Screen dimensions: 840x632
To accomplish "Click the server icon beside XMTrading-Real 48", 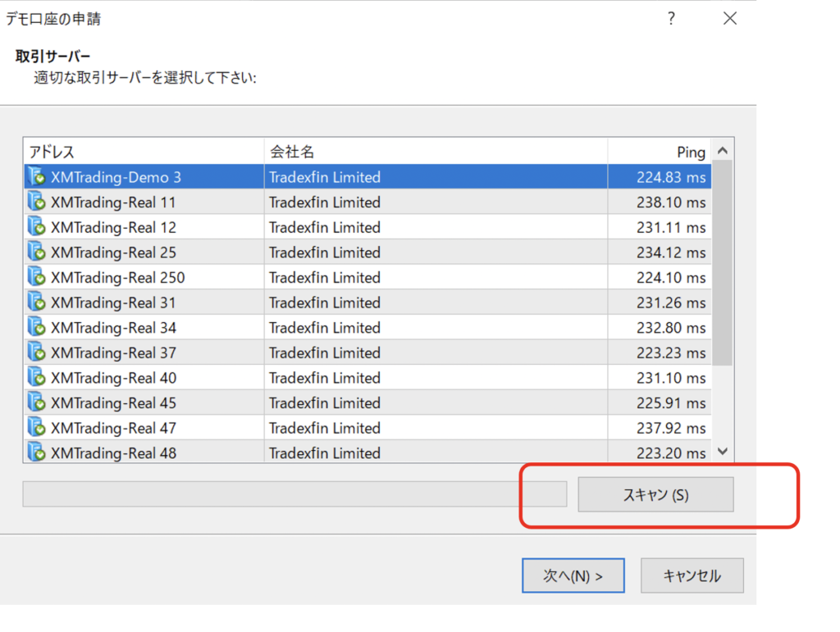I will [36, 452].
